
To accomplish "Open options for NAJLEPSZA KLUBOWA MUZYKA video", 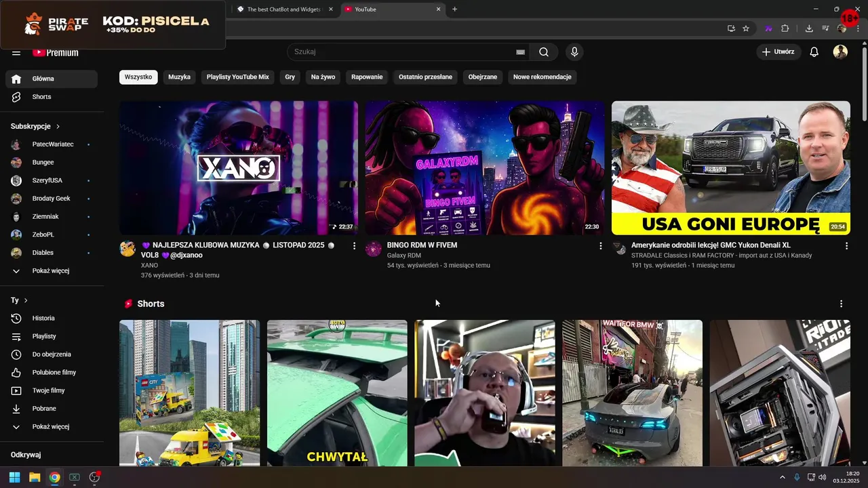I will point(354,246).
